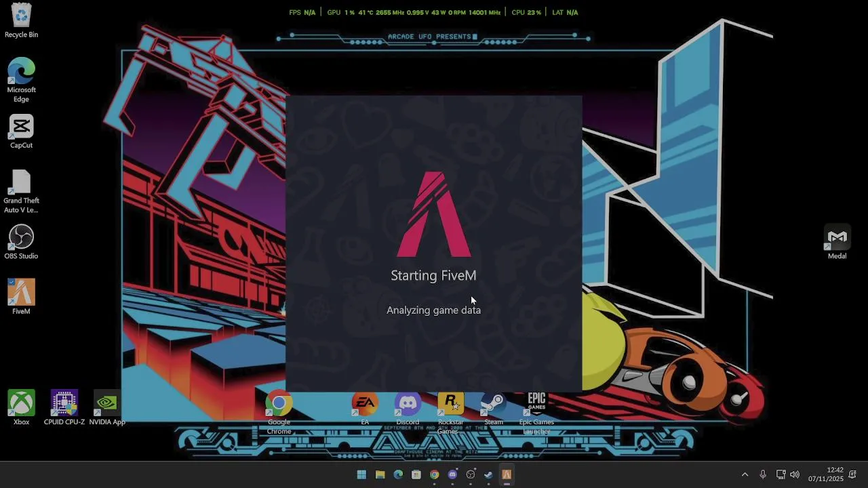The width and height of the screenshot is (868, 488).
Task: Select the Grand Theft Auto V file icon
Action: (21, 191)
